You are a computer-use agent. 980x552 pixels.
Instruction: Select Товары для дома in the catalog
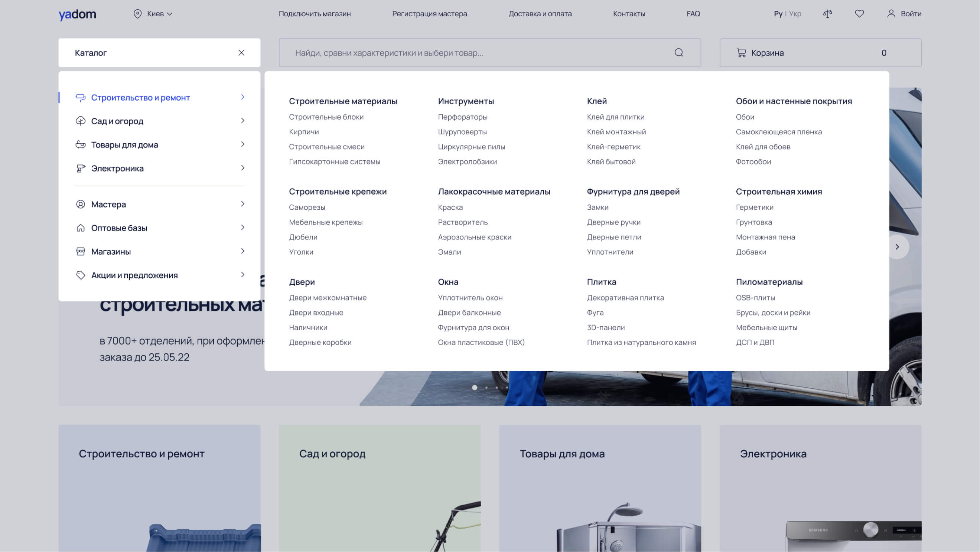click(124, 144)
